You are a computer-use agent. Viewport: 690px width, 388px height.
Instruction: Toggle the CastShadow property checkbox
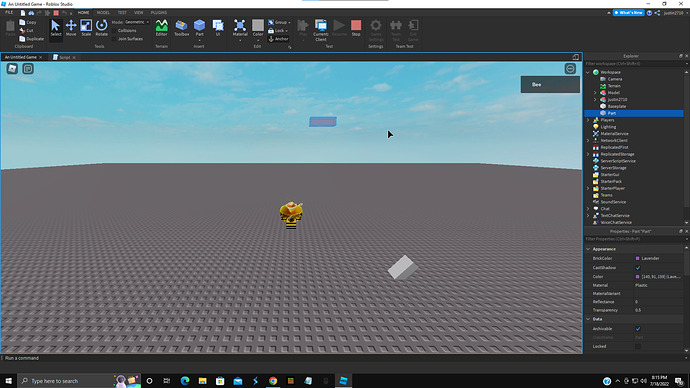638,267
